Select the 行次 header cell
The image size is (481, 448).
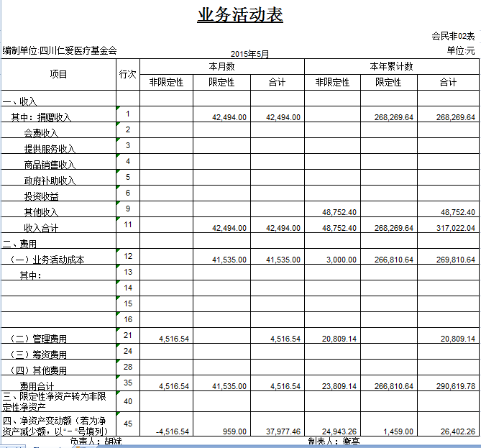point(127,74)
